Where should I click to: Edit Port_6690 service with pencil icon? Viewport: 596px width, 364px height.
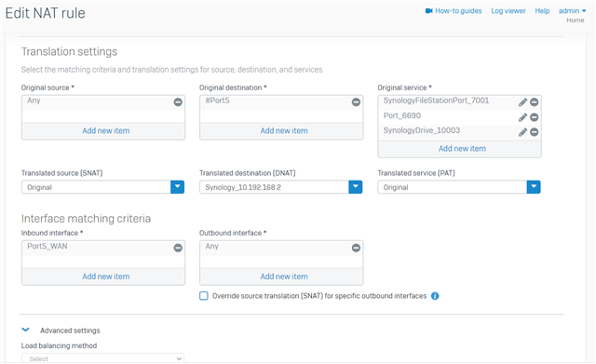pyautogui.click(x=522, y=117)
